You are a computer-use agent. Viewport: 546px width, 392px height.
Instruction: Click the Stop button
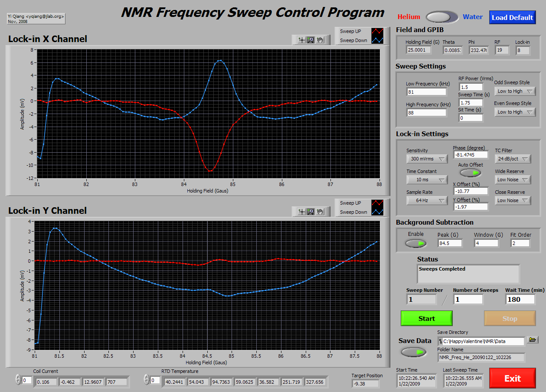[x=510, y=318]
